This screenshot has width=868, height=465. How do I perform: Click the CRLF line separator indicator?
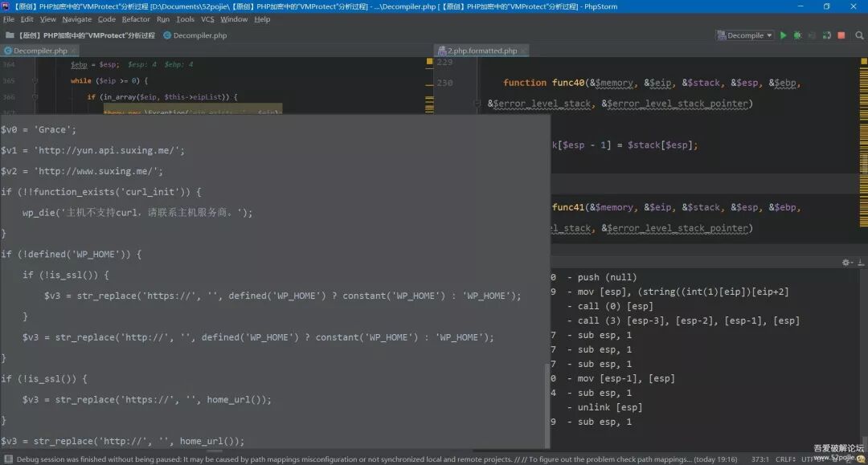(x=785, y=459)
